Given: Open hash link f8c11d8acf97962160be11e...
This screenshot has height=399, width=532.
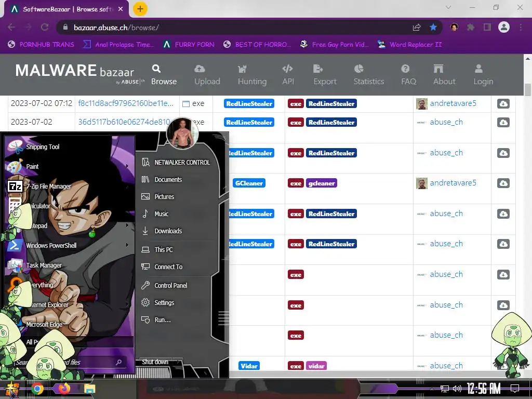Looking at the screenshot, I should [126, 103].
